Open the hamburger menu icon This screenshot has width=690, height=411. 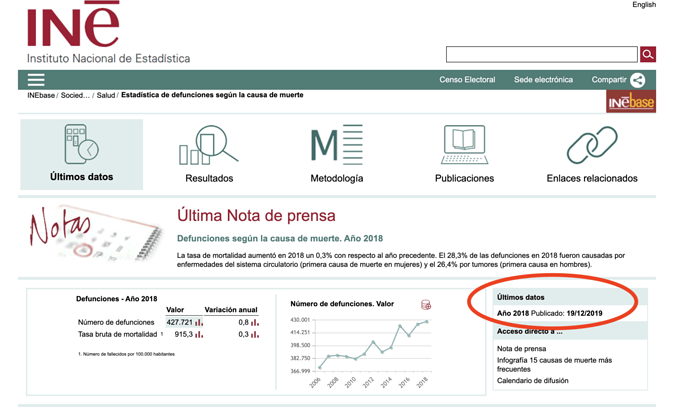pyautogui.click(x=36, y=80)
